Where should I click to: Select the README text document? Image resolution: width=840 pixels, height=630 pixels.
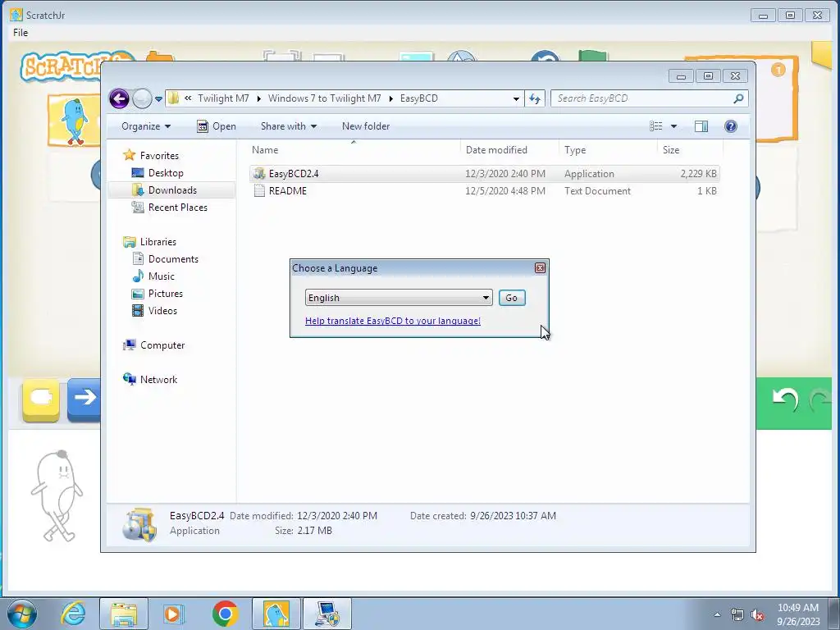[485, 190]
